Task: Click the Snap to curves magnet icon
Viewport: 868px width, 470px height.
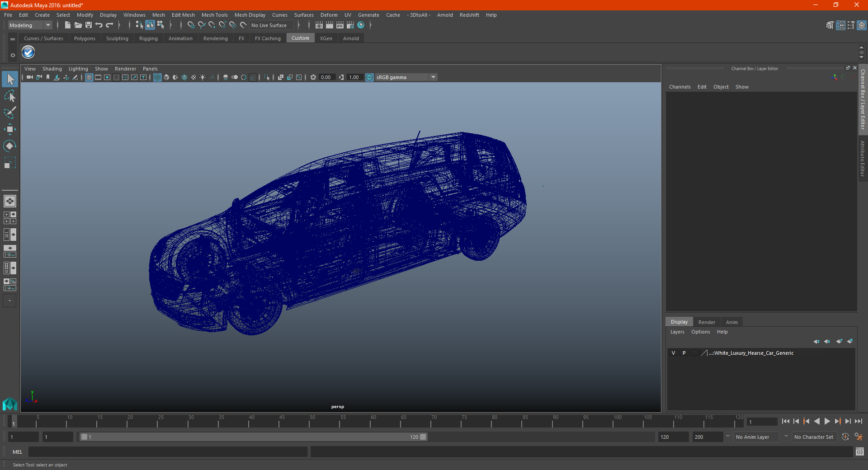Action: [202, 25]
